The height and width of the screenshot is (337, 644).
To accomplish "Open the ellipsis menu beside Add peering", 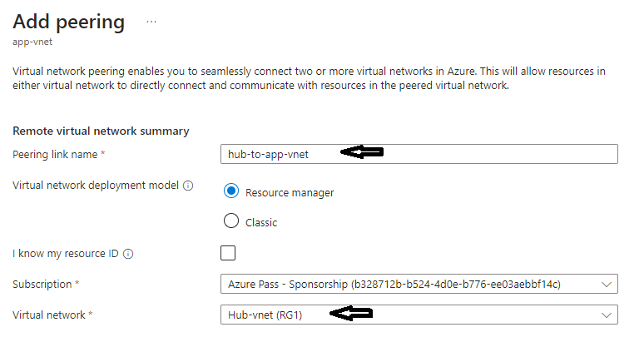I will pos(151,22).
